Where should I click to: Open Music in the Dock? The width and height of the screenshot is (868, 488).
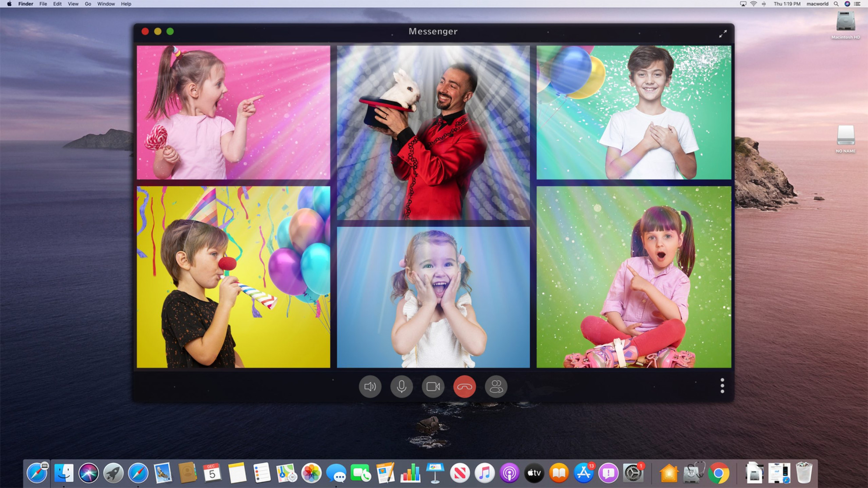pyautogui.click(x=484, y=473)
